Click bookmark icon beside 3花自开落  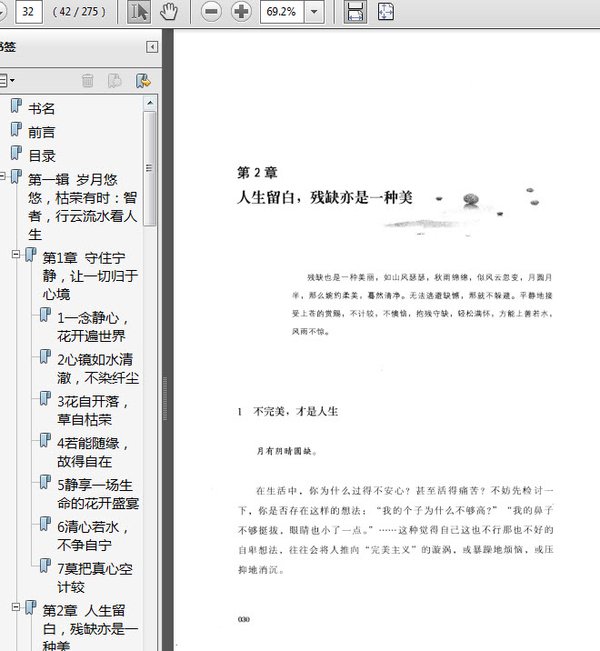[x=45, y=399]
